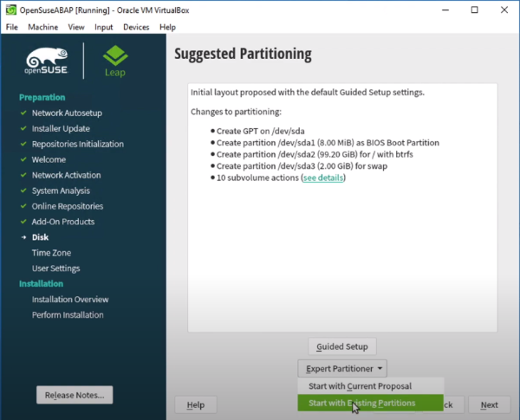
Task: Click the Add-On Products checkmark icon
Action: 23,222
